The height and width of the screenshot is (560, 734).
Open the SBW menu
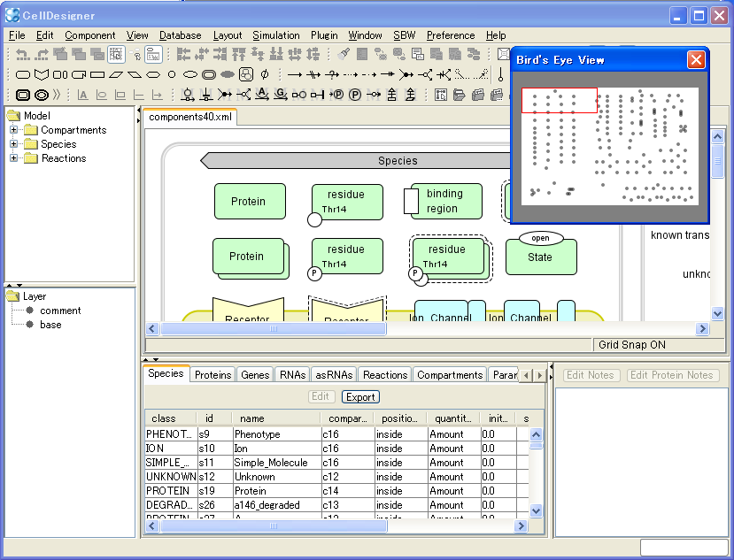404,35
